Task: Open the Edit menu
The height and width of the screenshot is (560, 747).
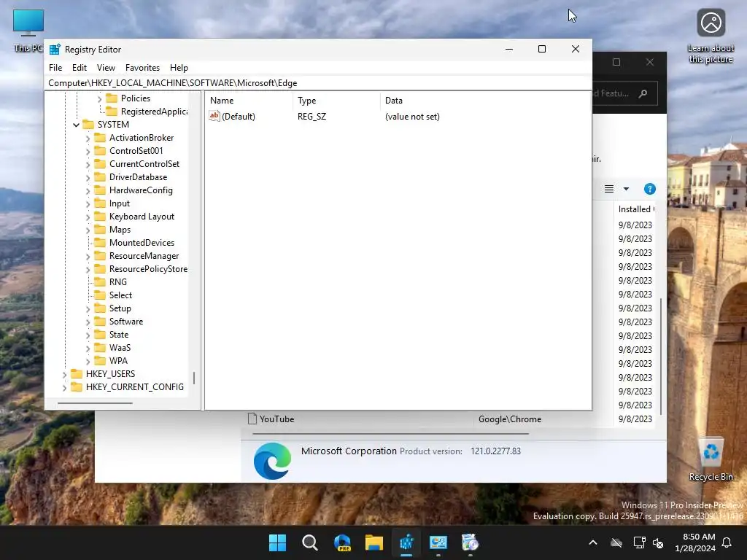Action: tap(79, 68)
